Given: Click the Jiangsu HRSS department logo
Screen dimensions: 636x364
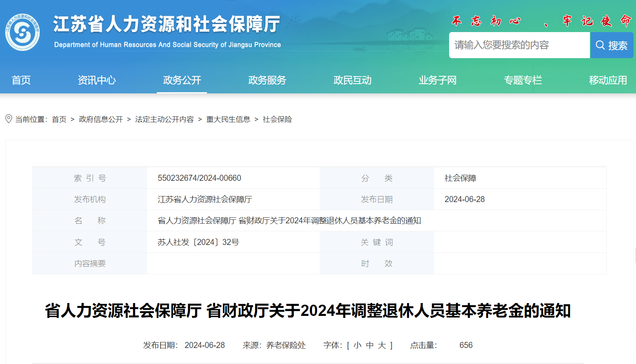Looking at the screenshot, I should [x=22, y=32].
